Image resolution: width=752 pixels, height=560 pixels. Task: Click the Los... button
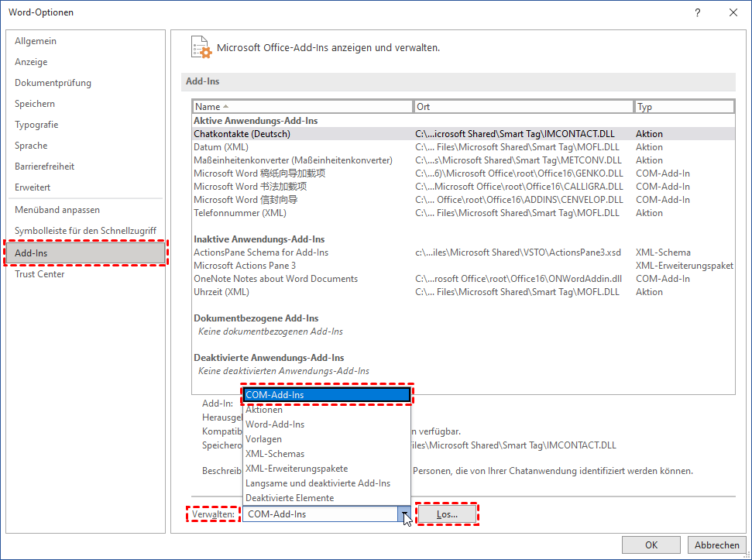447,514
